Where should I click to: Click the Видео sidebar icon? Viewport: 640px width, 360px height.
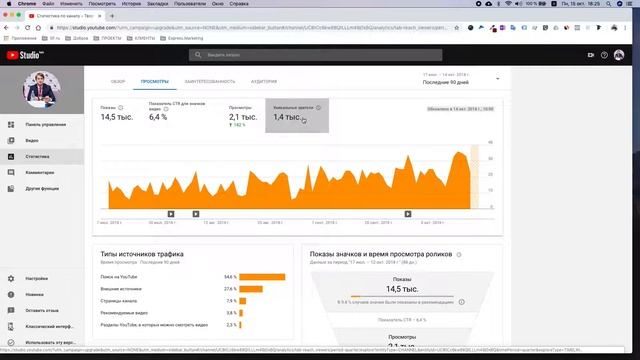[x=11, y=140]
